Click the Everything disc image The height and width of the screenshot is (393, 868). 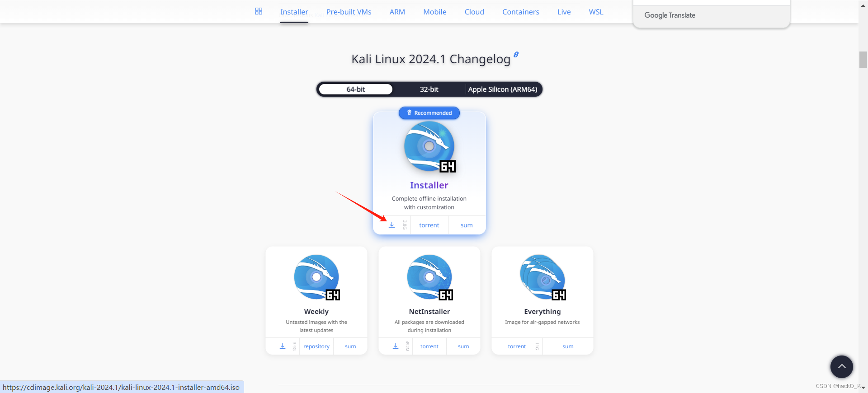[543, 277]
